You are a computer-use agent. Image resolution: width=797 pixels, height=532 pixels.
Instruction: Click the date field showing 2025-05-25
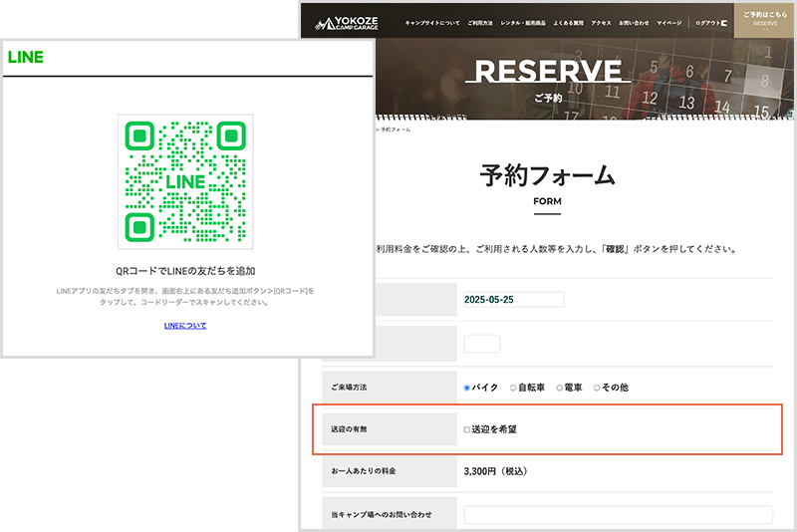click(514, 299)
